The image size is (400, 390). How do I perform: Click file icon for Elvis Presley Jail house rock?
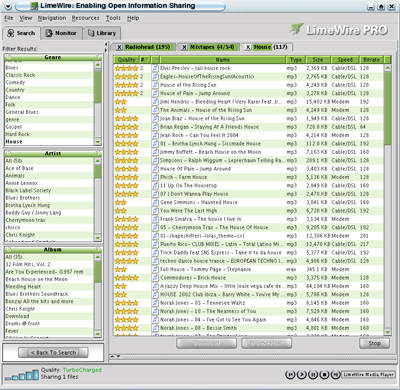155,68
